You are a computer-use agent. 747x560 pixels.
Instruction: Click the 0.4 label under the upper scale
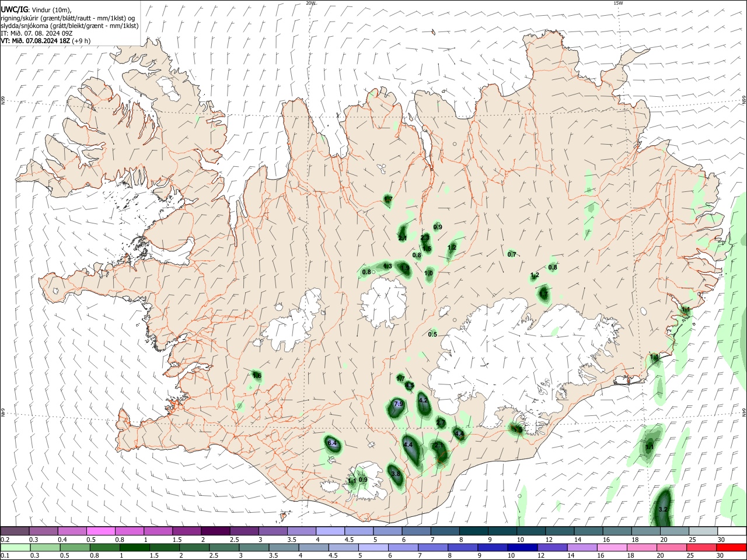(x=62, y=540)
